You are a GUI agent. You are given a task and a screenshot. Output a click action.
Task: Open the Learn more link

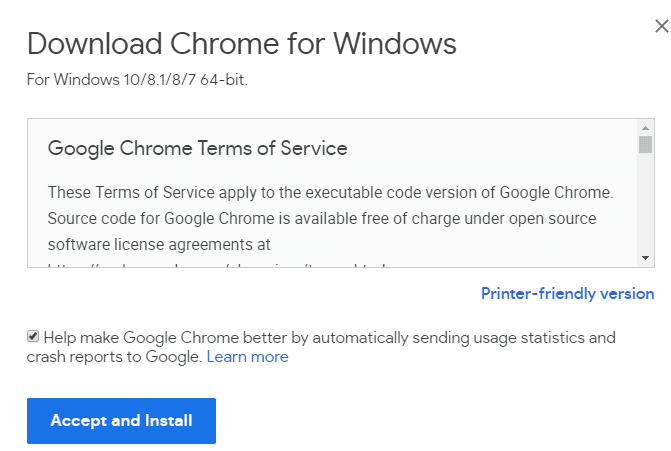(247, 357)
